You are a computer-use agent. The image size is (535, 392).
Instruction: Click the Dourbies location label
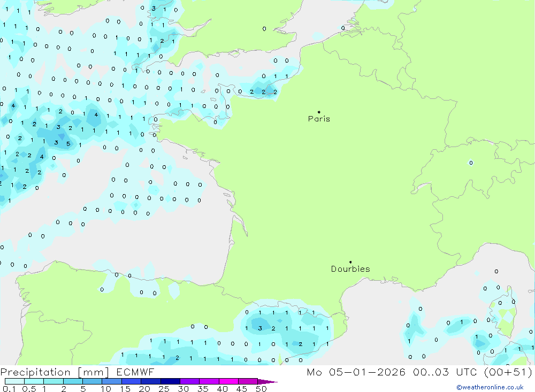(350, 269)
